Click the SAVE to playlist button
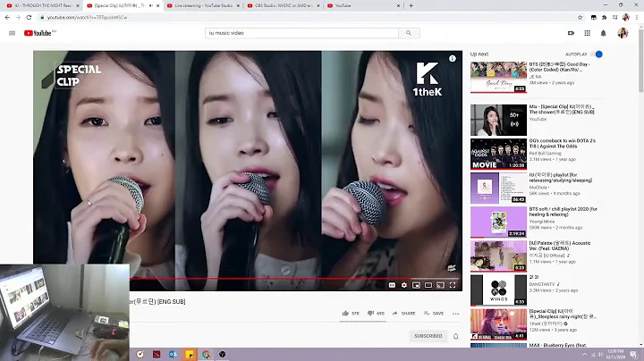The image size is (644, 361). pyautogui.click(x=434, y=314)
